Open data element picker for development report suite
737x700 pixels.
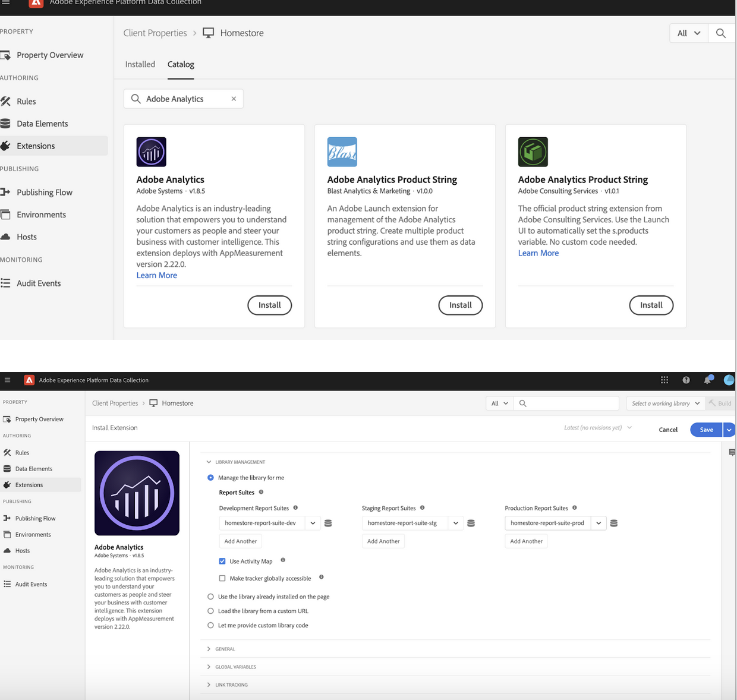click(328, 524)
